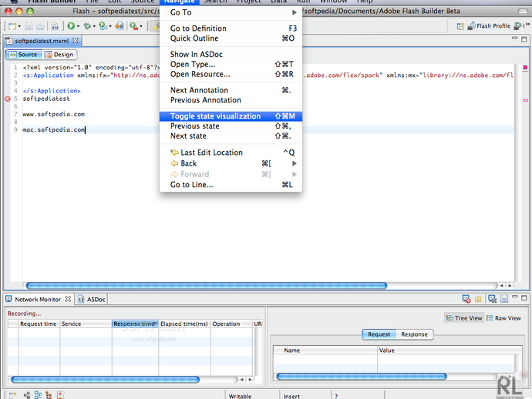Open the Go To submenu

[231, 12]
